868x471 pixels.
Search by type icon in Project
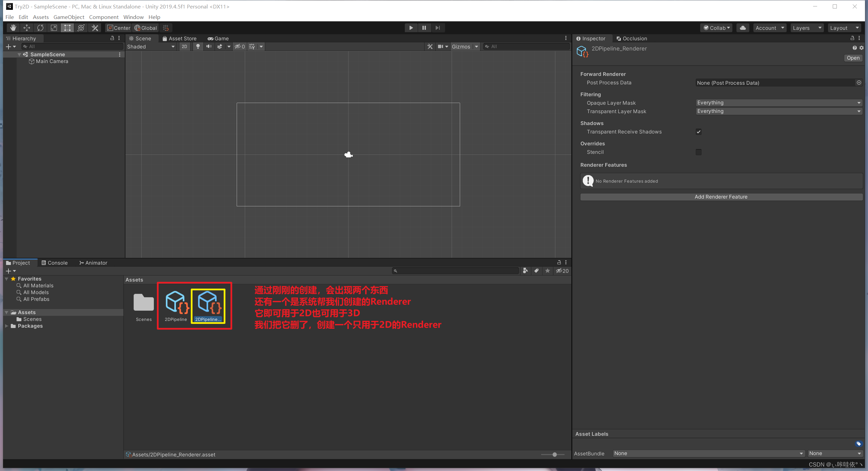(525, 271)
